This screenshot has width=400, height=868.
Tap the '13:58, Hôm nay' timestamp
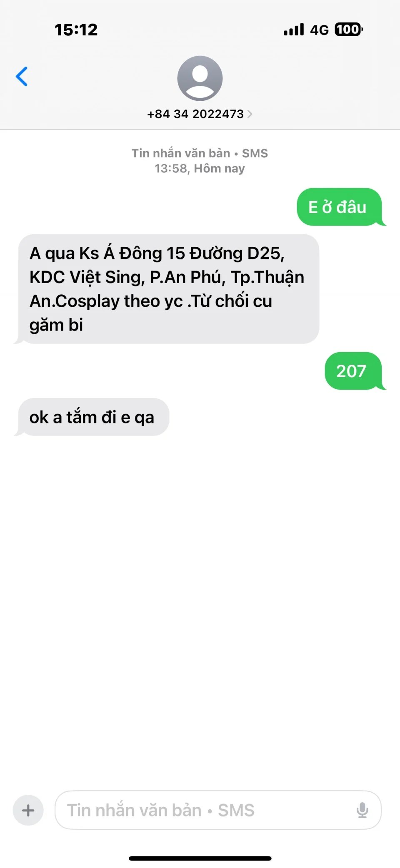pos(200,169)
